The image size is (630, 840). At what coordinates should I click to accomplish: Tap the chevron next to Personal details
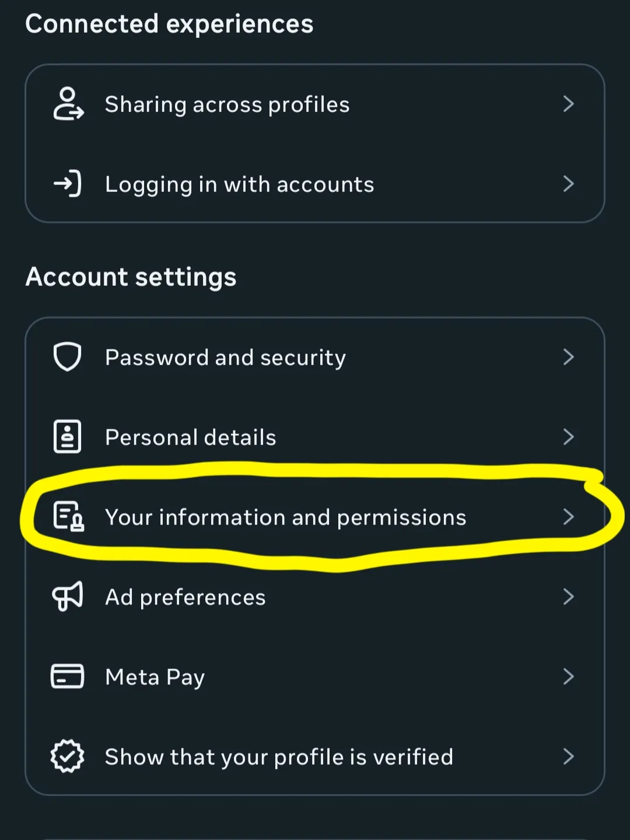[x=569, y=436]
